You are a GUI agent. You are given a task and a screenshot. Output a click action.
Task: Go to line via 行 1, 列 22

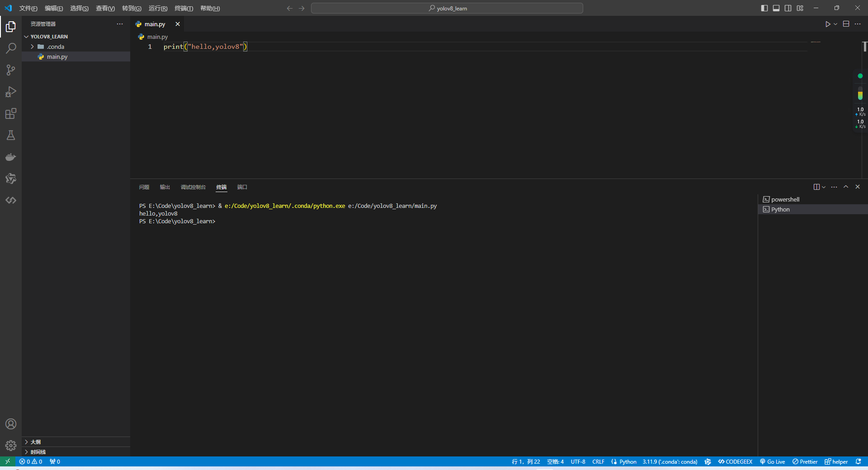tap(526, 461)
